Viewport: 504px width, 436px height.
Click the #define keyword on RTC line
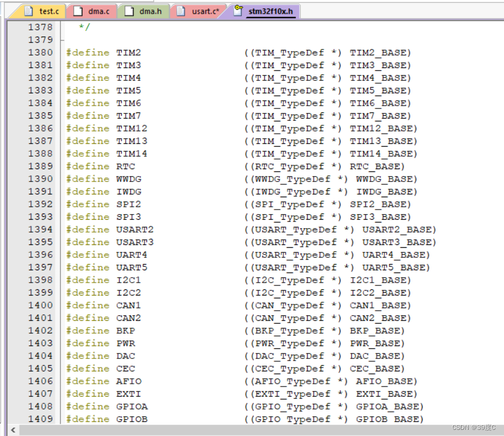[88, 166]
